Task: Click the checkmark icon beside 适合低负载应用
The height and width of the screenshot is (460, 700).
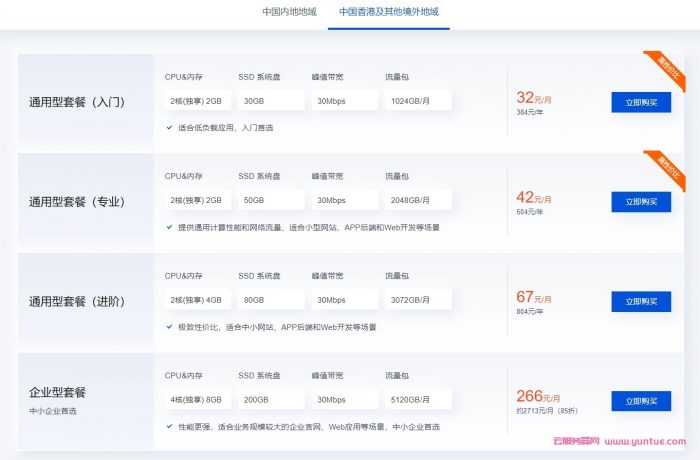Action: coord(169,128)
